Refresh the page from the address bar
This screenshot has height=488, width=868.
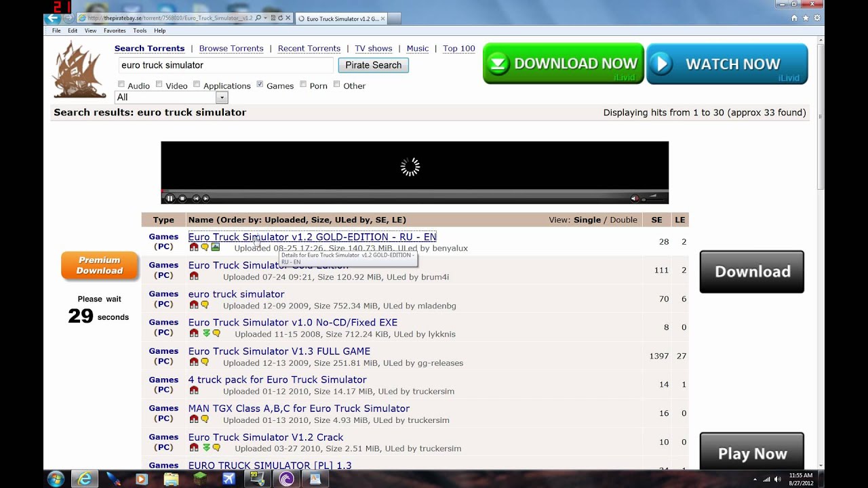click(280, 18)
